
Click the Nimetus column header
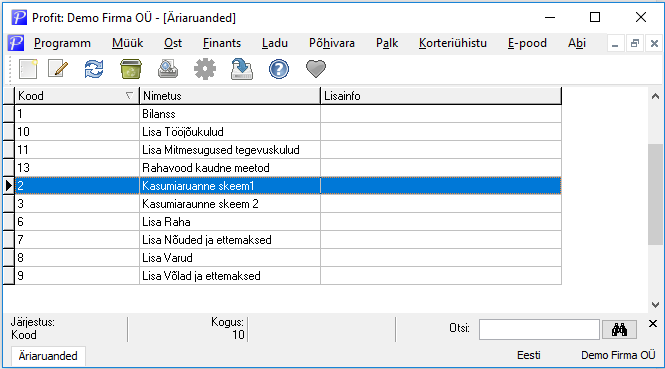click(230, 96)
